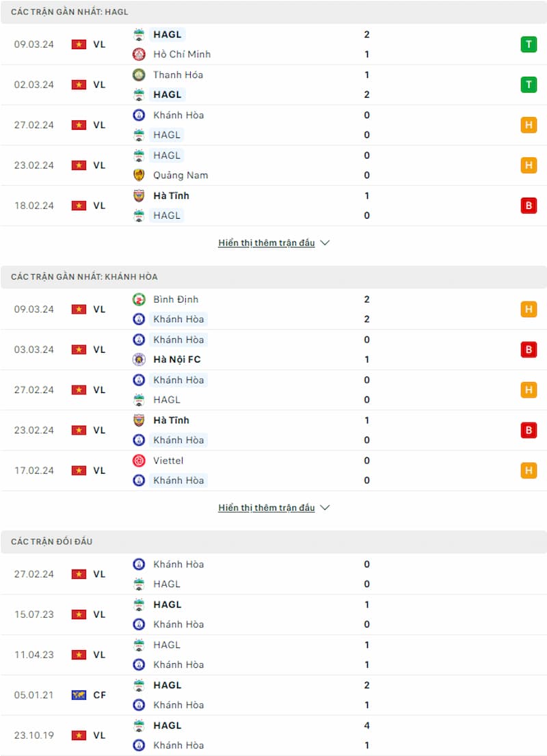Click Hà Tĩnh team name in 18.02.24 match
Viewport: 547px width, 756px height.
[171, 195]
